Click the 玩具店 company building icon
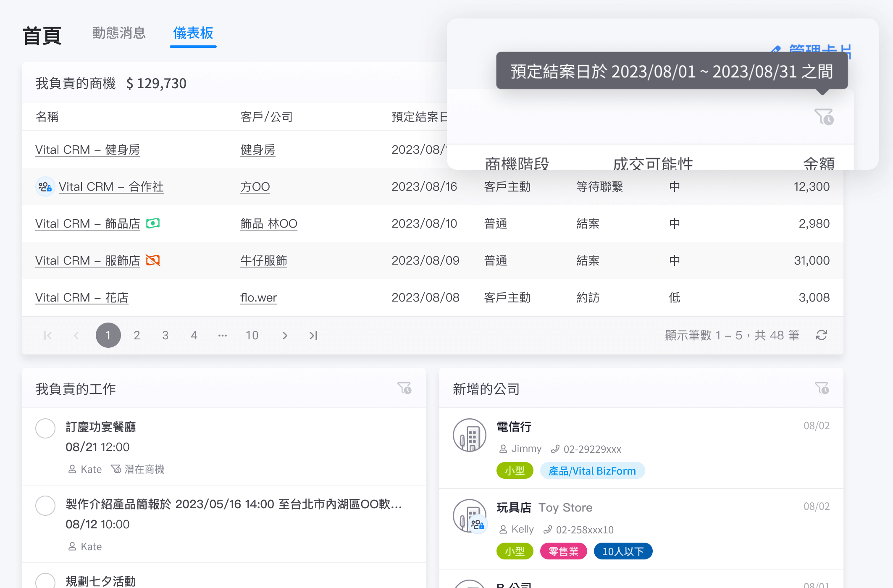This screenshot has width=893, height=588. coord(470,516)
